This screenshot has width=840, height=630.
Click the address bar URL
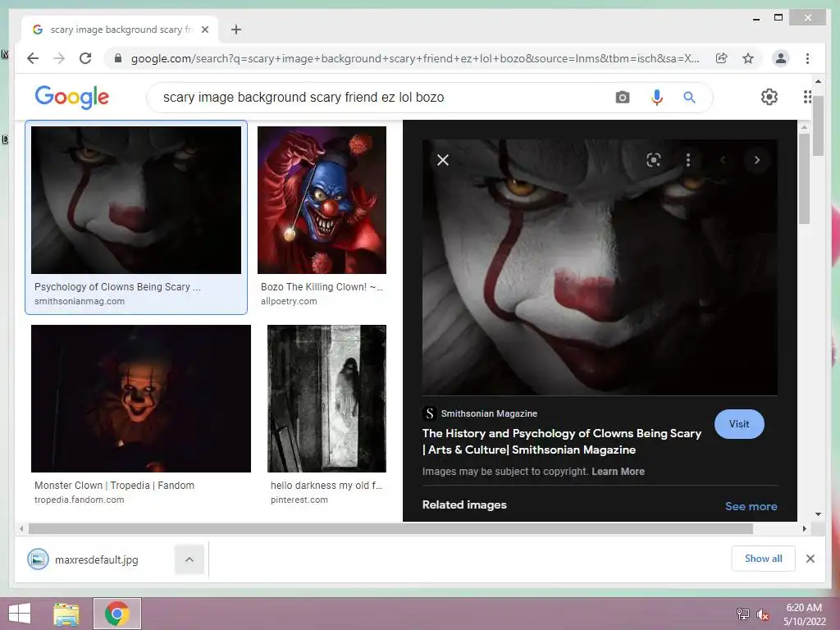coord(415,58)
